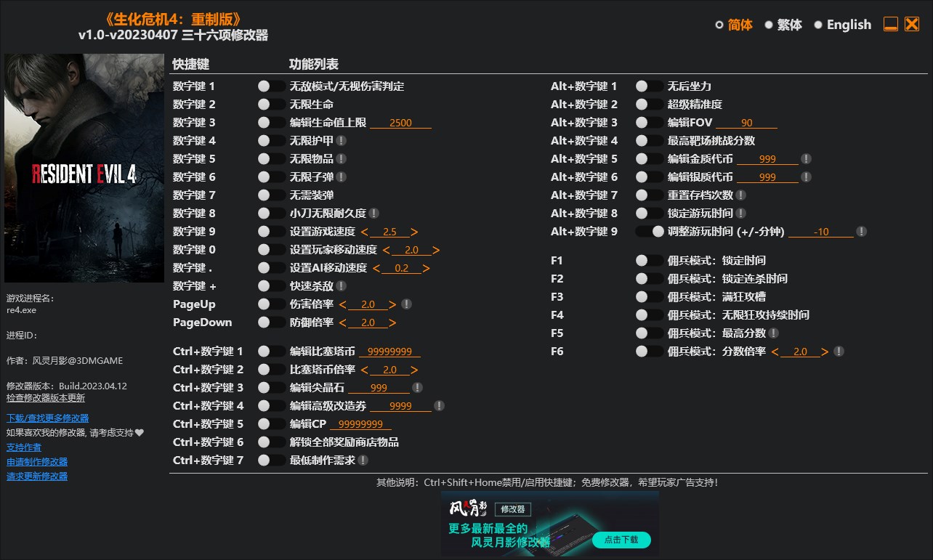This screenshot has height=560, width=933.
Task: Click 点击下载 button in ad banner
Action: pos(621,540)
